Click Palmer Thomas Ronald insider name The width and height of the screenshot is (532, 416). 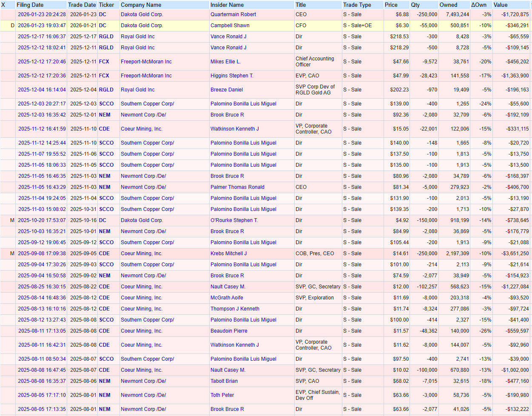click(237, 187)
